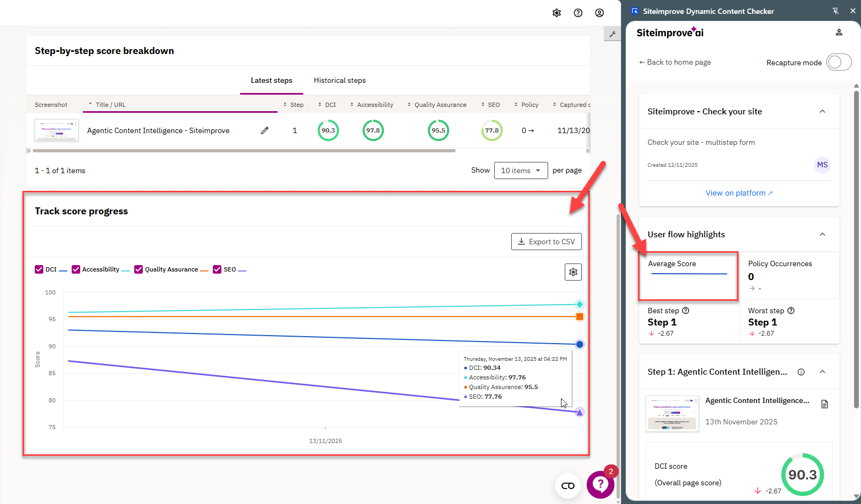Open the settings gear in the top bar
The image size is (861, 504).
pyautogui.click(x=557, y=13)
